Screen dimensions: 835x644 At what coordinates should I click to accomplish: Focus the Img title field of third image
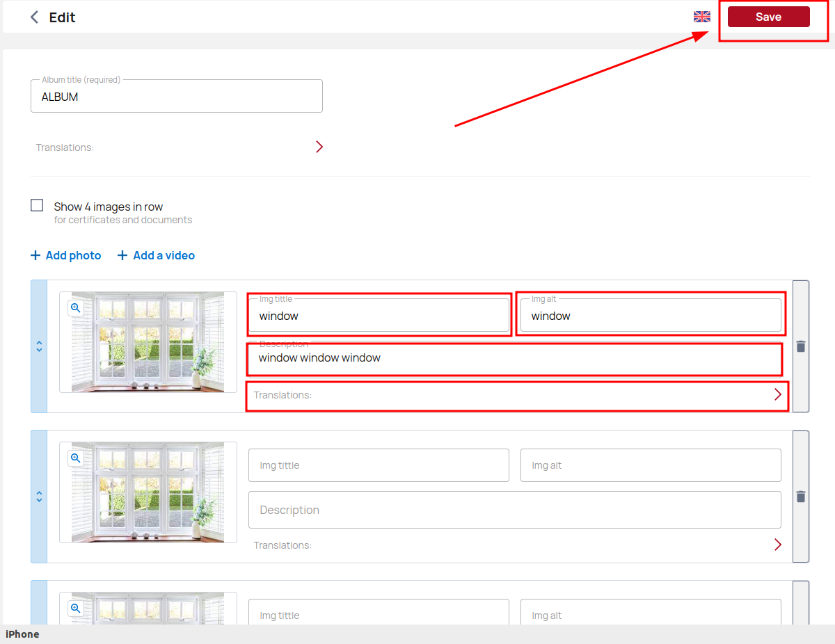(x=379, y=612)
